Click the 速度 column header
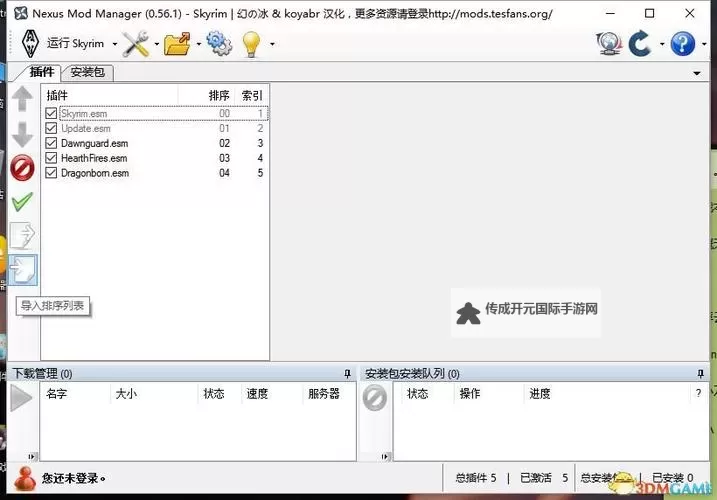This screenshot has width=717, height=500. (x=272, y=394)
